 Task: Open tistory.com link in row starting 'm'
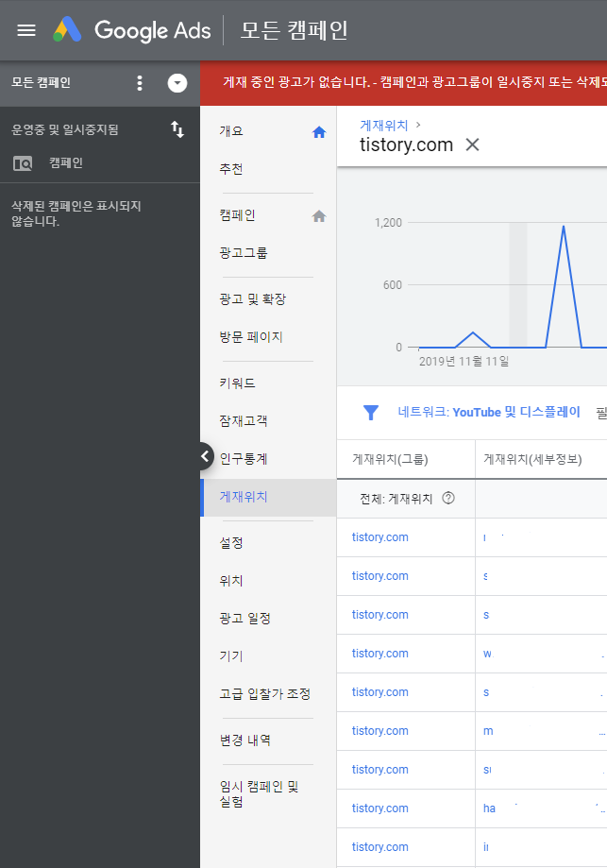[x=380, y=731]
